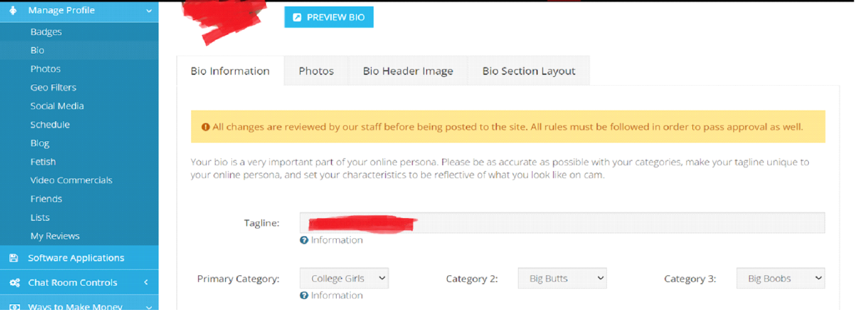Open the Category 2 dropdown
Viewport: 868px width, 310px height.
[x=562, y=279]
